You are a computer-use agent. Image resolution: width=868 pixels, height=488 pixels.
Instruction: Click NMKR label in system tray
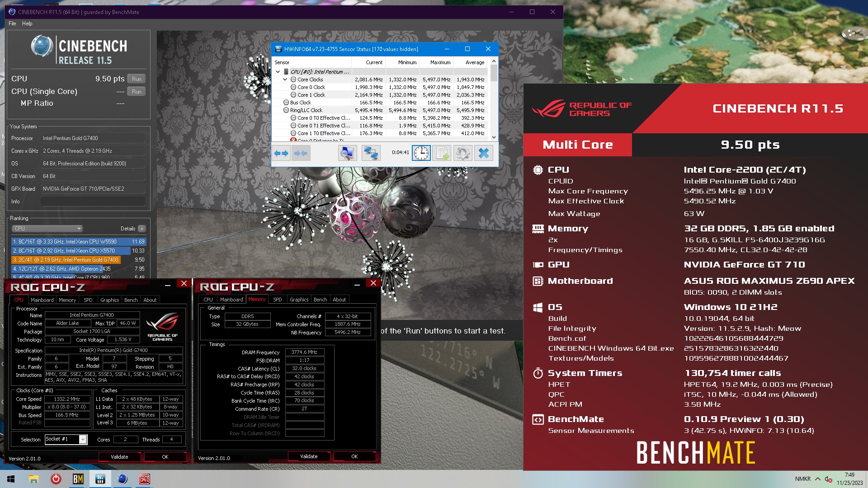click(x=803, y=479)
